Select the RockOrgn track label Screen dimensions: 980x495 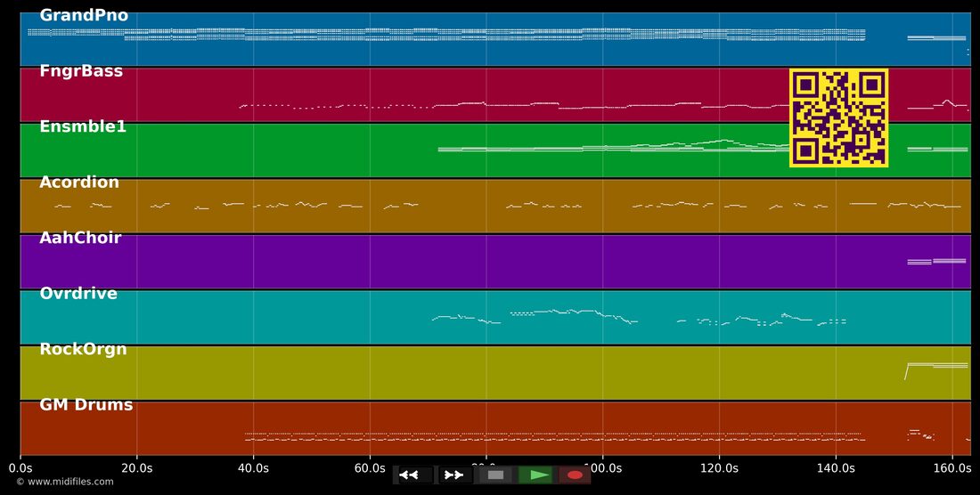pos(83,349)
